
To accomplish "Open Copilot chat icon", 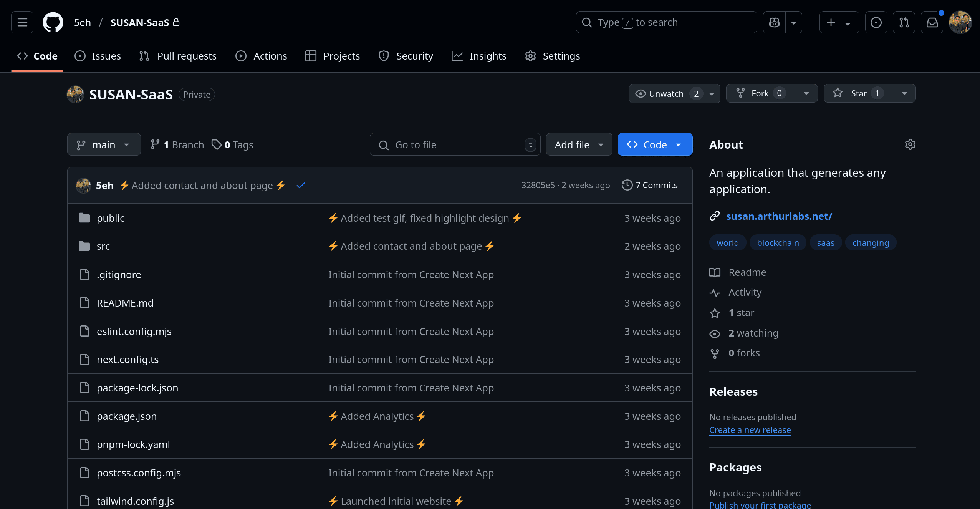I will pyautogui.click(x=774, y=22).
